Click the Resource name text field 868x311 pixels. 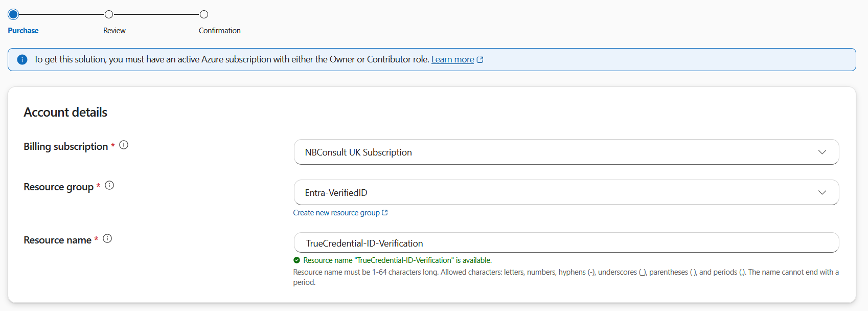pos(565,243)
